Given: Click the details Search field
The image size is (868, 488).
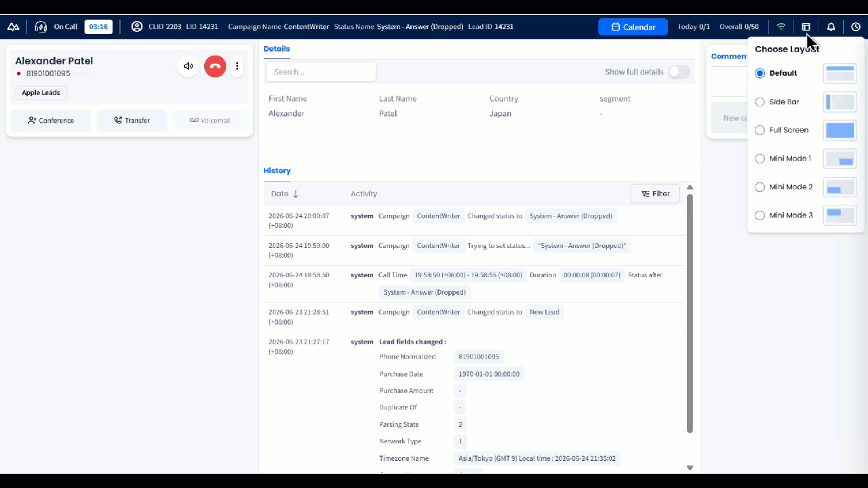Looking at the screenshot, I should coord(321,72).
